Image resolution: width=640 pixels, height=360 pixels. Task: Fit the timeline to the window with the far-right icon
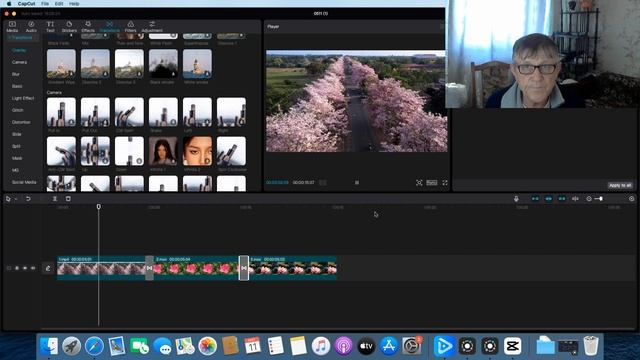pos(631,199)
